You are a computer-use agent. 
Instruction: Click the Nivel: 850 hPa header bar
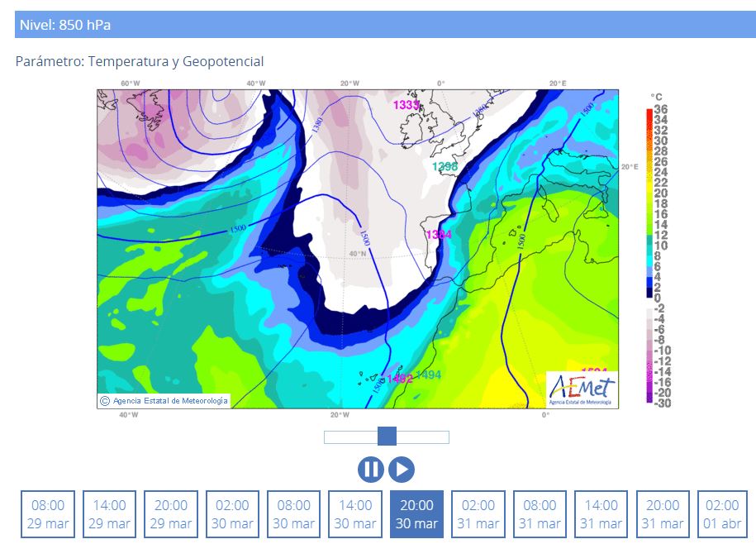point(385,25)
